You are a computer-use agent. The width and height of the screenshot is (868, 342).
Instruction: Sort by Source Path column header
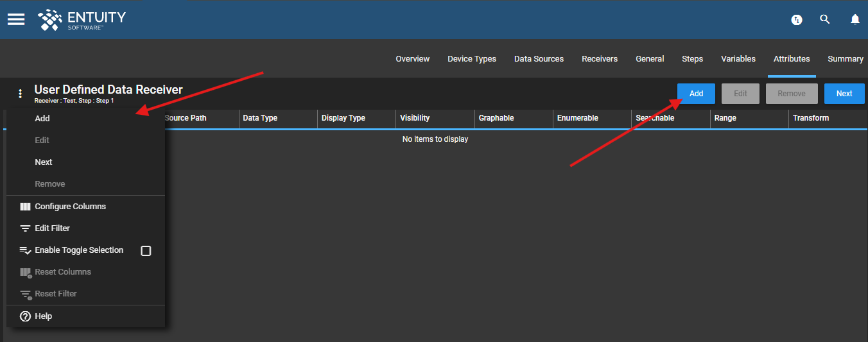pyautogui.click(x=186, y=119)
